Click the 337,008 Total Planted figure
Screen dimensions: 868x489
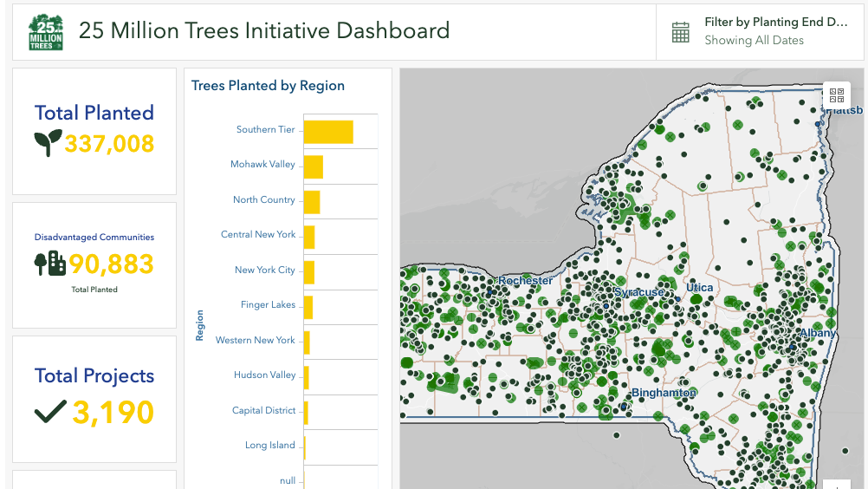[x=109, y=143]
